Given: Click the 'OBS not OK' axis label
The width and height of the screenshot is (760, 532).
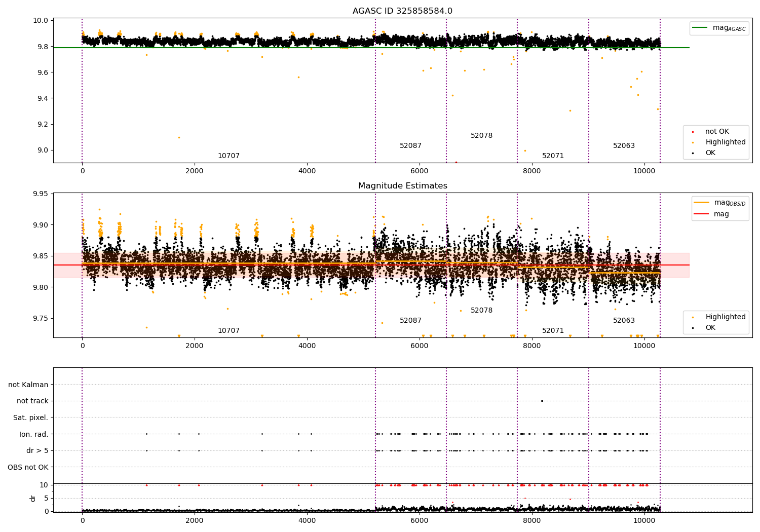Looking at the screenshot, I should pyautogui.click(x=28, y=467).
